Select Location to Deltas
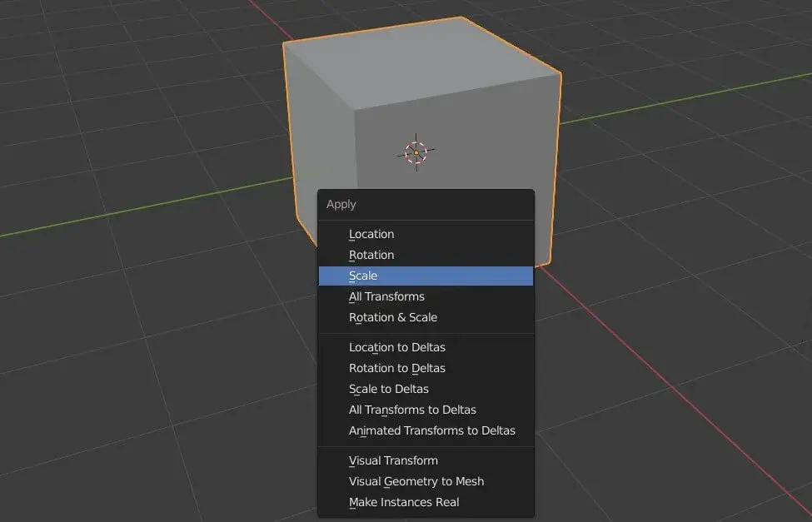The image size is (812, 522). click(426, 347)
